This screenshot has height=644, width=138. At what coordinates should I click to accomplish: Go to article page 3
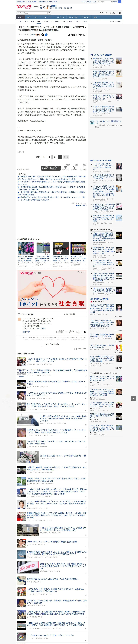pos(55,157)
